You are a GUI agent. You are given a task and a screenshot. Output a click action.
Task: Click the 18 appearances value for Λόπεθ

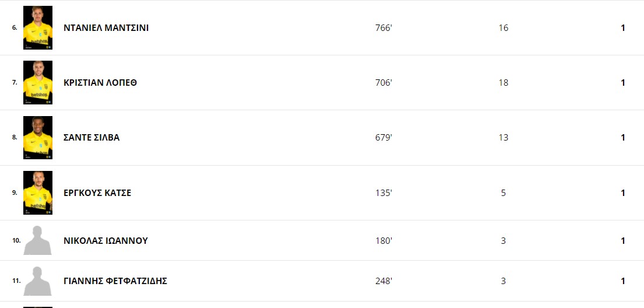click(503, 83)
